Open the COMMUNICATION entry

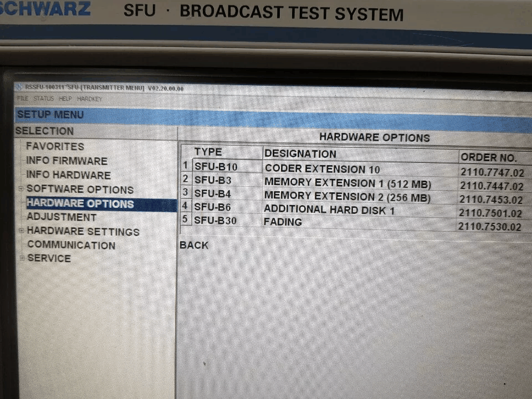coord(71,245)
